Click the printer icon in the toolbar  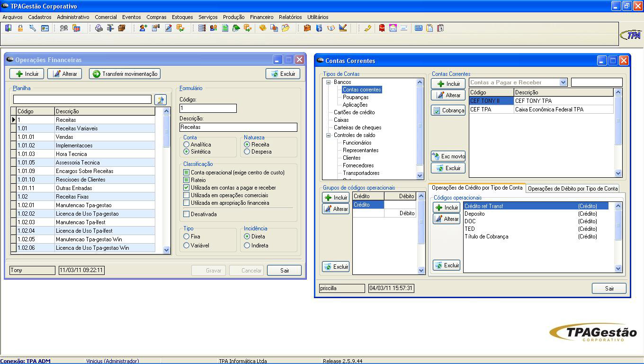(x=98, y=28)
